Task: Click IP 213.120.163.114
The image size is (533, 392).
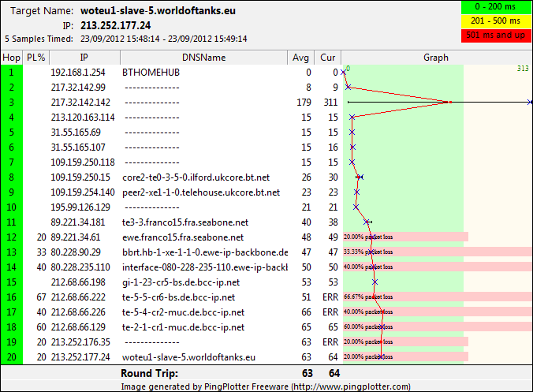Action: pos(83,118)
